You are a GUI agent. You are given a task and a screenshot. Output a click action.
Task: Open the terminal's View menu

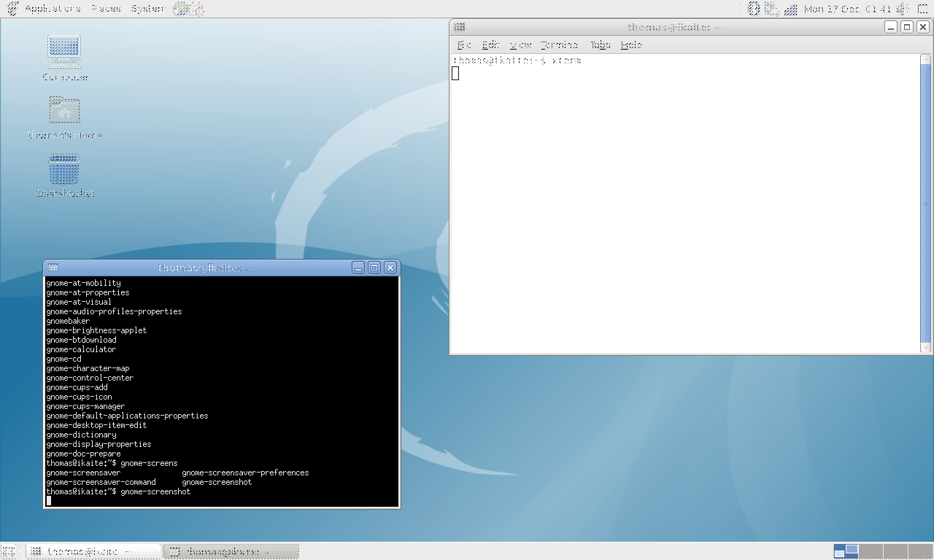[520, 45]
